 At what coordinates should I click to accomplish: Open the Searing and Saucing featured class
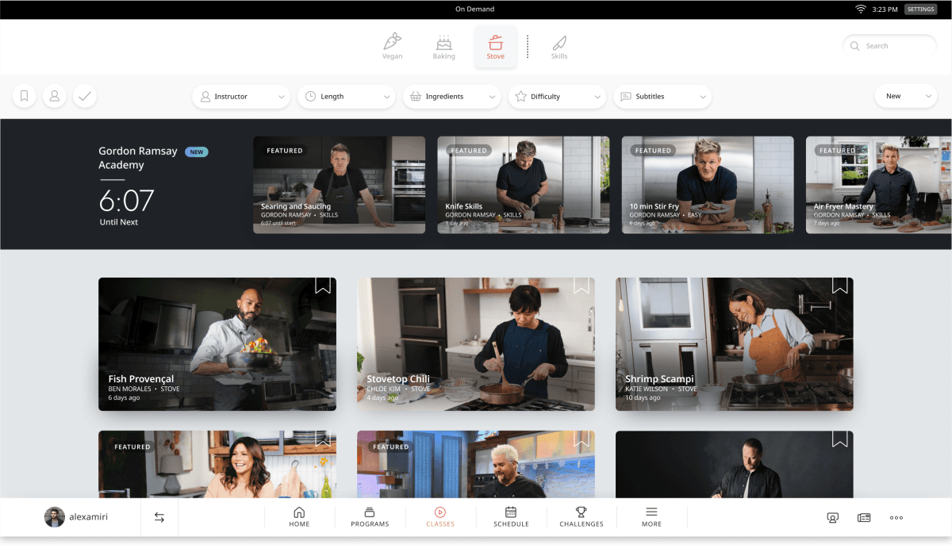click(339, 185)
